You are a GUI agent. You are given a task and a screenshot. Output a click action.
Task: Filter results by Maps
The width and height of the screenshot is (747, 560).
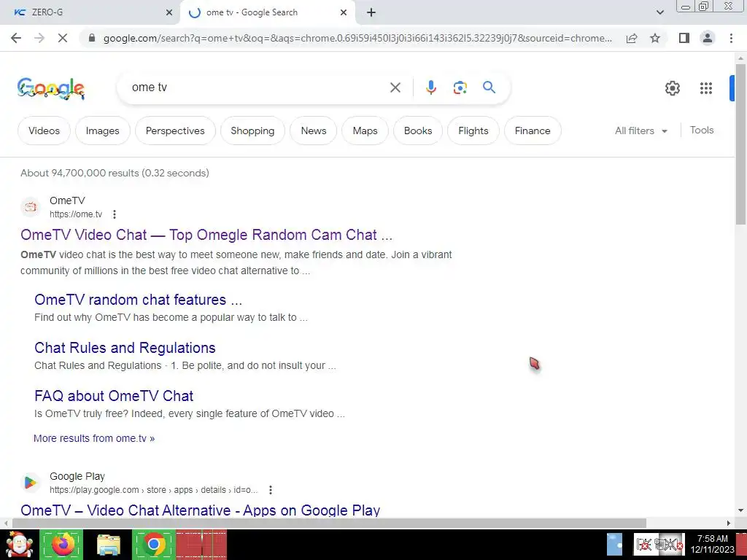click(x=365, y=131)
